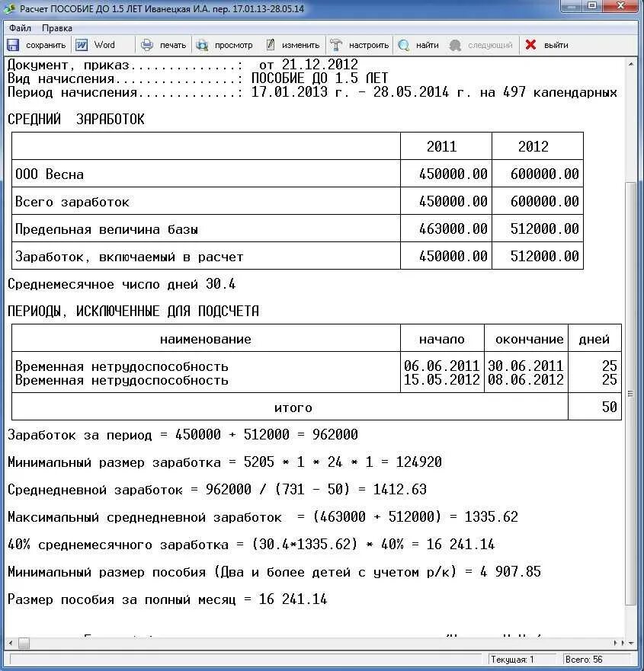The image size is (644, 671).
Task: Click the 2012 column header
Action: coord(533,146)
